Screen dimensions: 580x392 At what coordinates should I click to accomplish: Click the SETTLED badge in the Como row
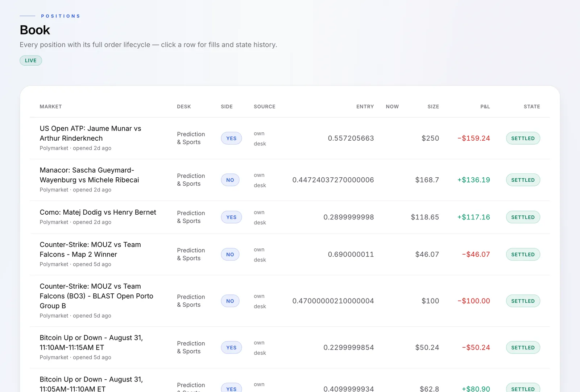click(x=523, y=217)
